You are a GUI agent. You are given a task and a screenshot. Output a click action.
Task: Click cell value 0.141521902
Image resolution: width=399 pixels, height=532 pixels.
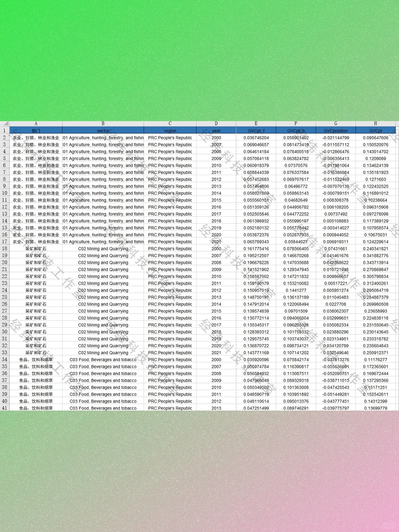(x=256, y=269)
